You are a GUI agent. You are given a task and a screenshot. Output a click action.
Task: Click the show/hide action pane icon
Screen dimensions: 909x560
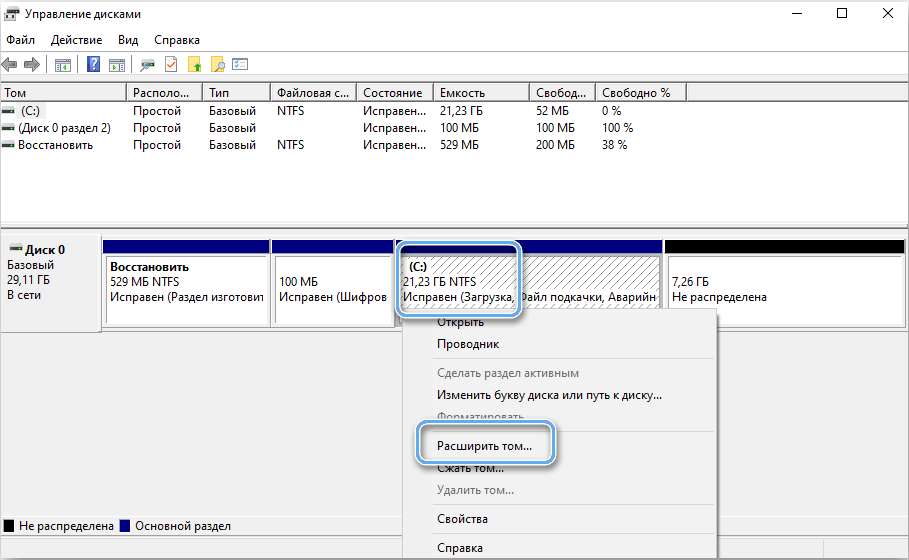117,65
